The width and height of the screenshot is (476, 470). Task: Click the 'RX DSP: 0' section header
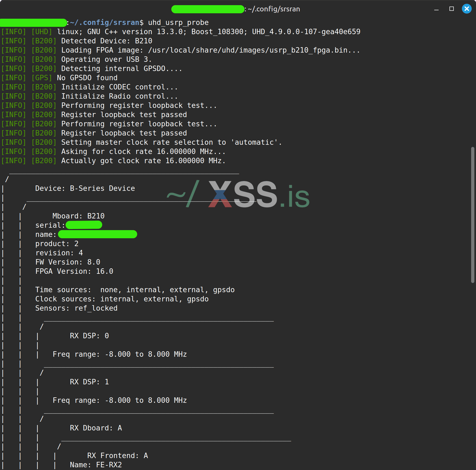point(89,336)
